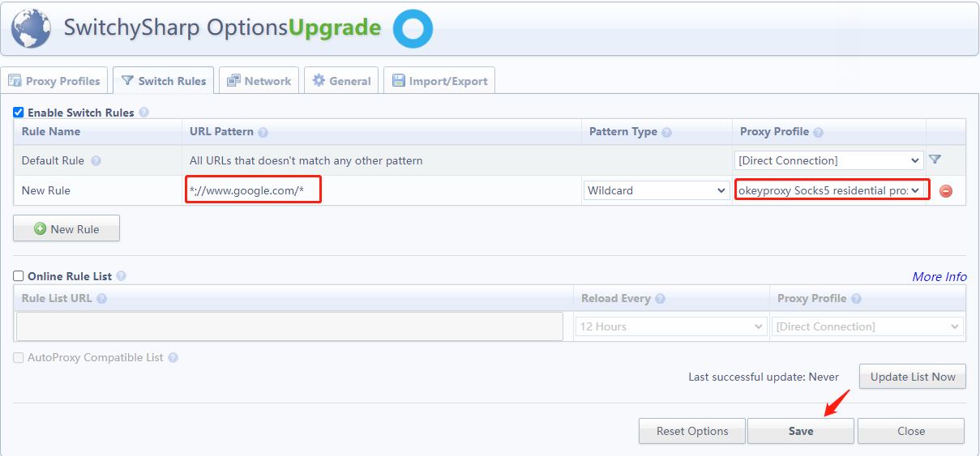Viewport: 980px width, 456px height.
Task: Open the 12 Hours reload dropdown
Action: point(671,326)
